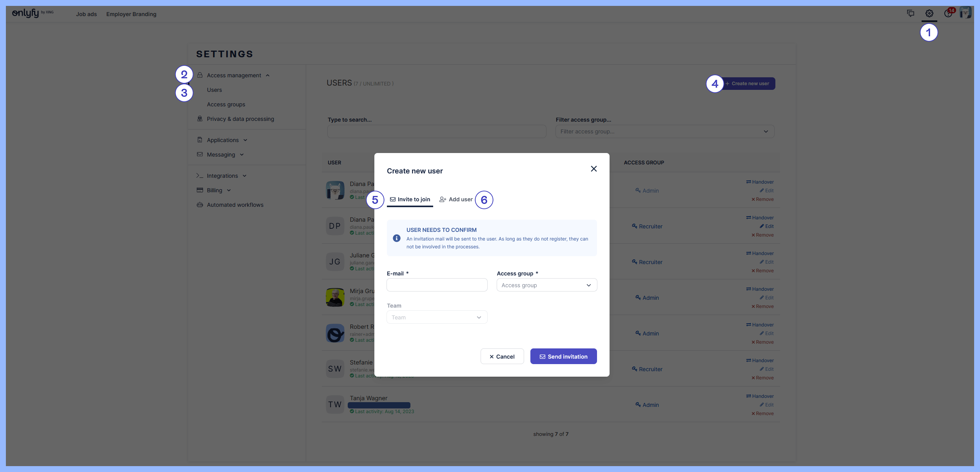Open the chat messages icon in header
Screen dimensions: 980x472
click(910, 14)
